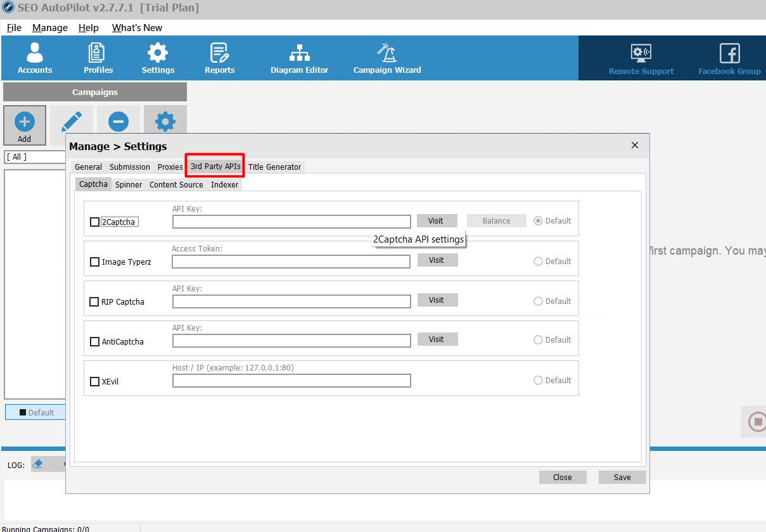Open the Manage menu
Image resolution: width=766 pixels, height=532 pixels.
pyautogui.click(x=49, y=28)
